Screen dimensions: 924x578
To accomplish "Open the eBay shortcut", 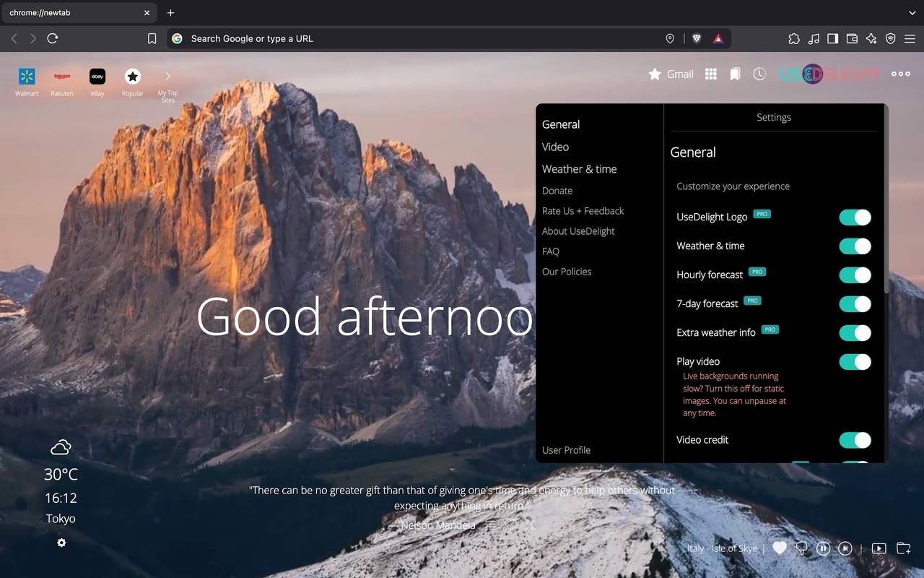I will pyautogui.click(x=97, y=82).
